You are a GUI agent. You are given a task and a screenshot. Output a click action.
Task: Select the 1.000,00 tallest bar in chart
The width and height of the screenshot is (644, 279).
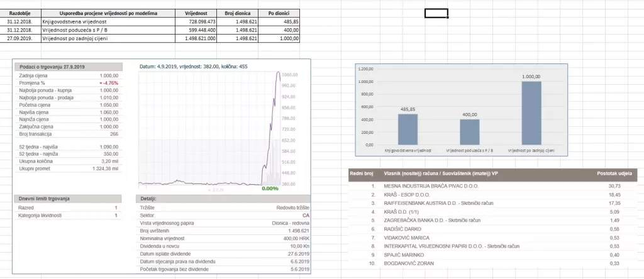coord(531,112)
